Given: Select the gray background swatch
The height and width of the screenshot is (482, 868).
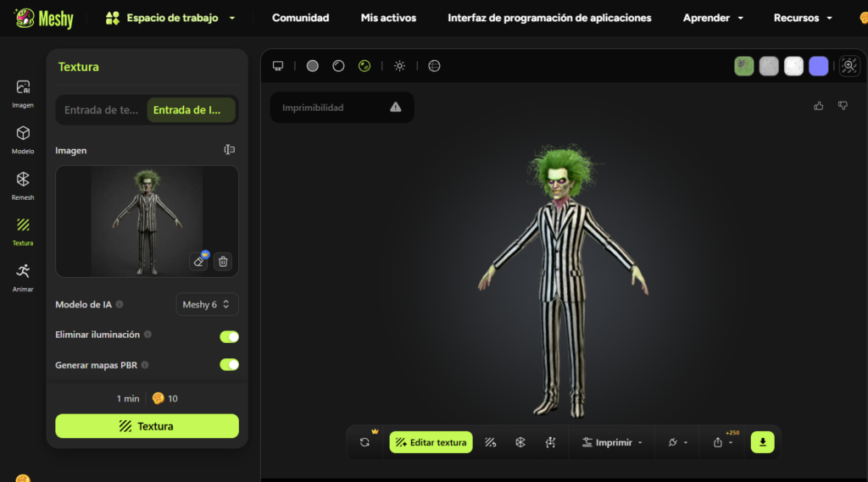Looking at the screenshot, I should 769,66.
